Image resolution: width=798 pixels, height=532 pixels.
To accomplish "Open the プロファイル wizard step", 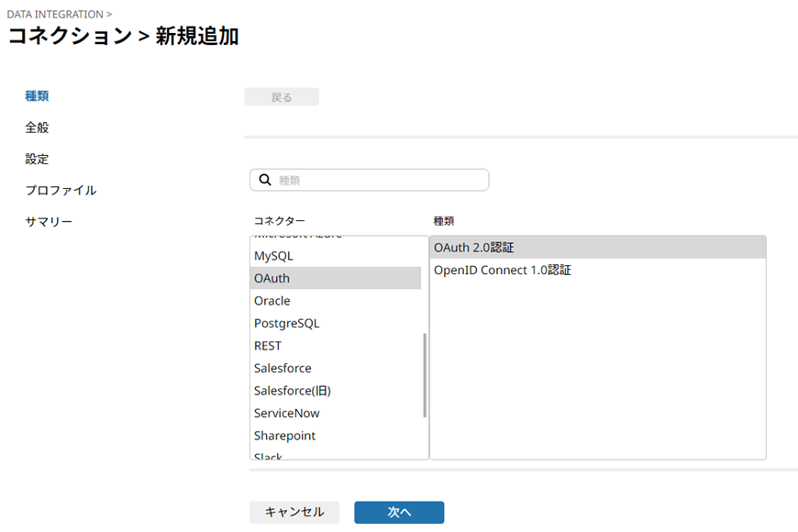I will [61, 191].
